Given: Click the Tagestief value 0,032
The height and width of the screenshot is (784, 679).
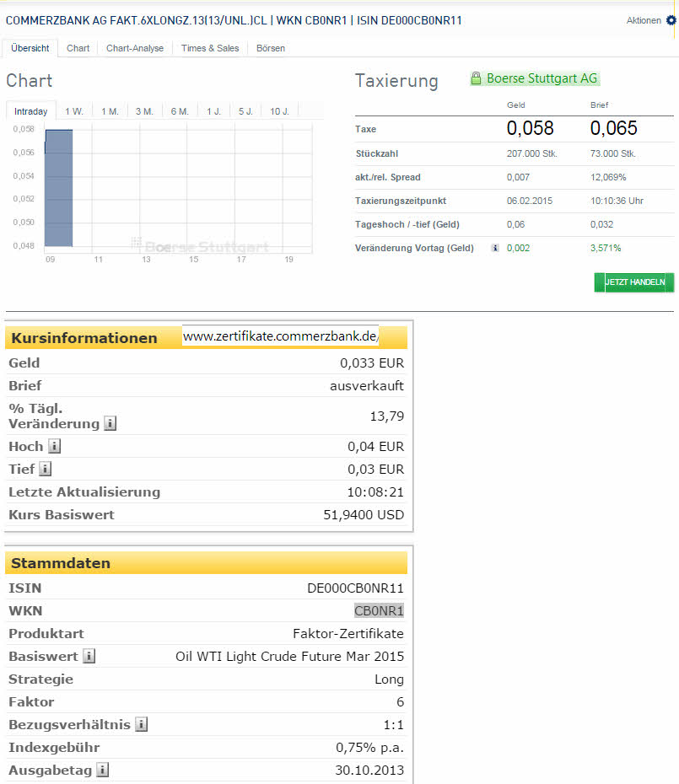Looking at the screenshot, I should pyautogui.click(x=601, y=224).
